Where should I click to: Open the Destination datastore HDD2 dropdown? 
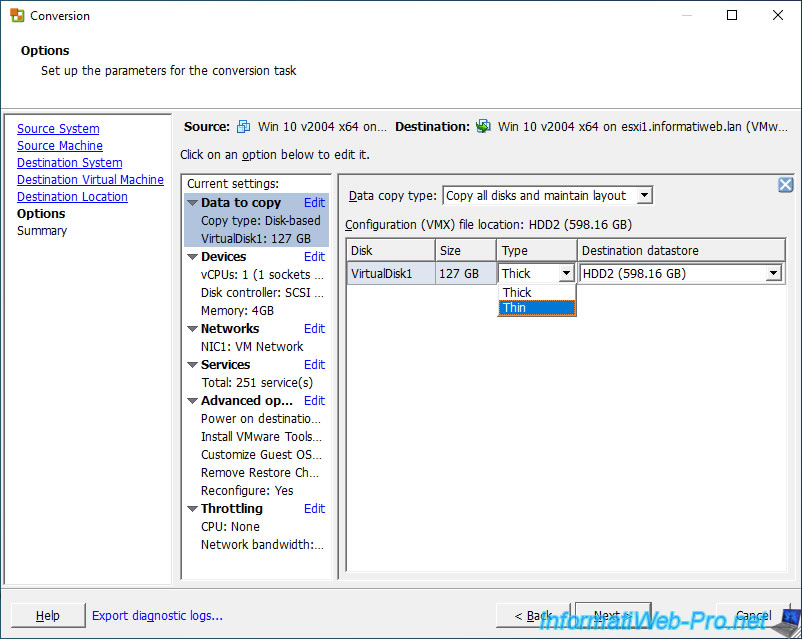point(773,274)
